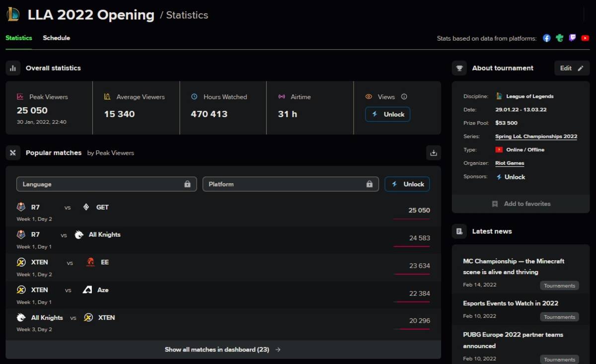Open the Trovo platform icon
The width and height of the screenshot is (596, 364).
(x=560, y=38)
